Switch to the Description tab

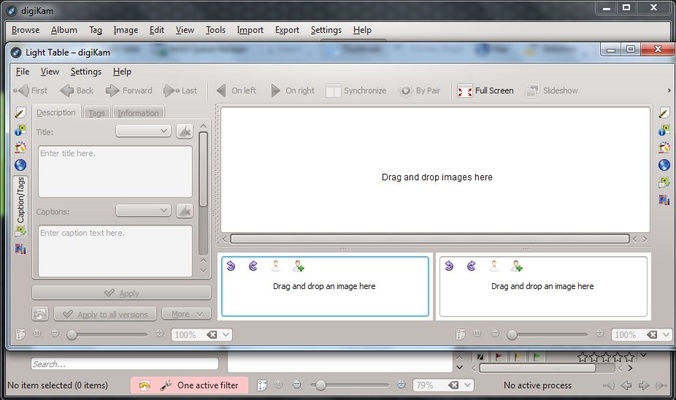[56, 112]
